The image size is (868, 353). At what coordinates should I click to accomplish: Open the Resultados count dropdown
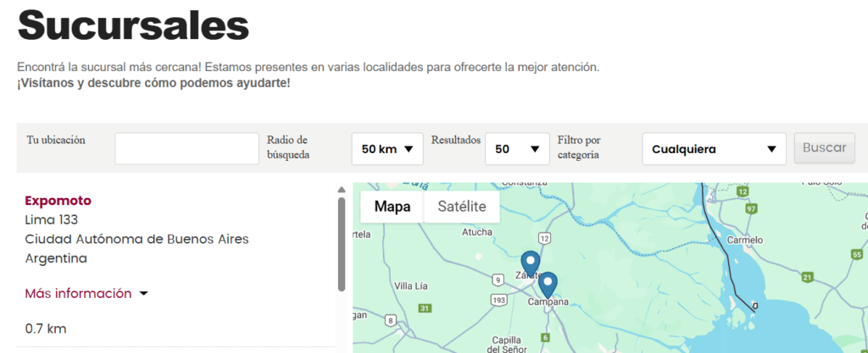[517, 149]
